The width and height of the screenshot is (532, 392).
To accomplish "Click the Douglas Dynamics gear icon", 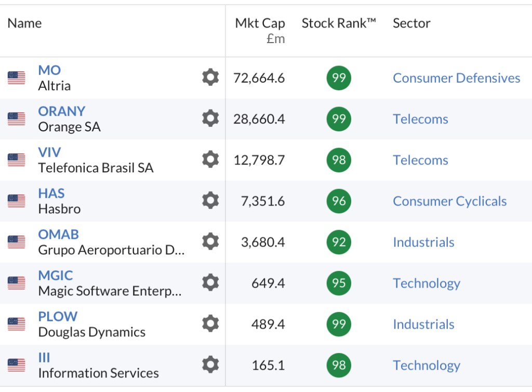I will (210, 324).
